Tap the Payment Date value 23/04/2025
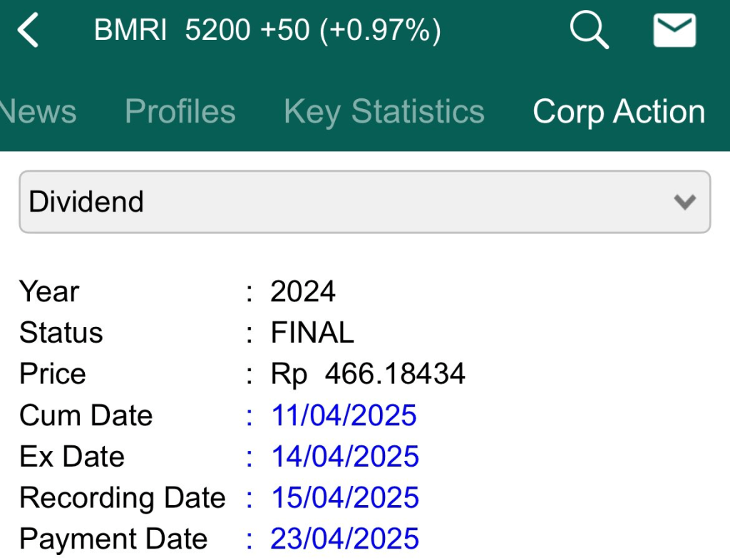The image size is (730, 560). click(345, 539)
